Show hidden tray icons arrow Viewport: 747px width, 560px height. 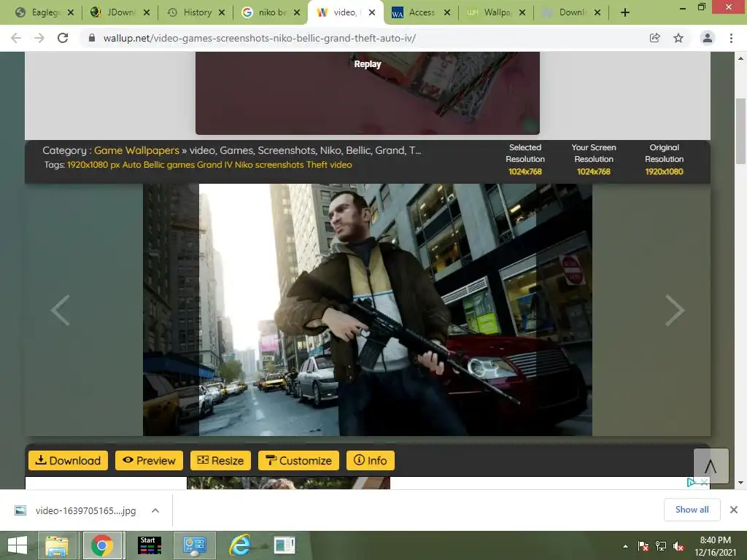625,546
